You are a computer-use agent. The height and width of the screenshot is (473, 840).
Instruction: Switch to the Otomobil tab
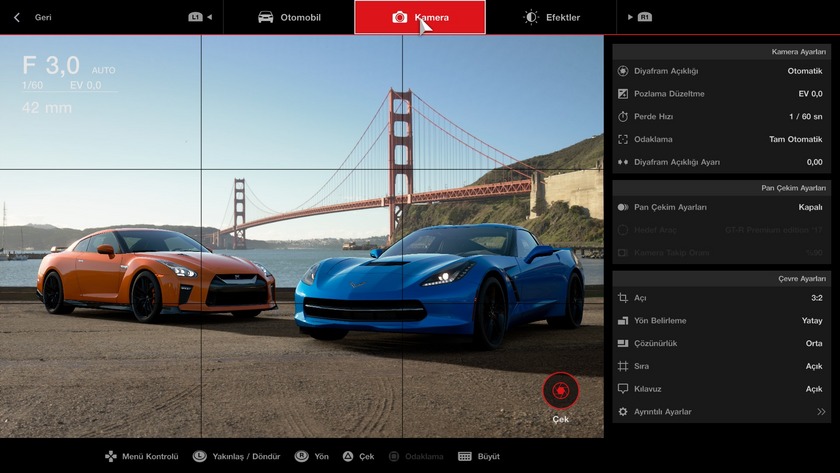pyautogui.click(x=289, y=17)
